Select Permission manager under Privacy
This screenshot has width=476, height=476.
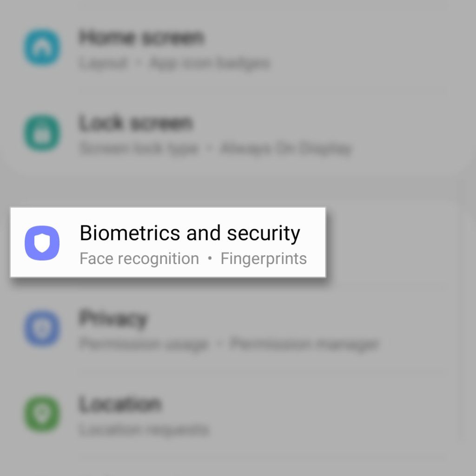pos(304,344)
